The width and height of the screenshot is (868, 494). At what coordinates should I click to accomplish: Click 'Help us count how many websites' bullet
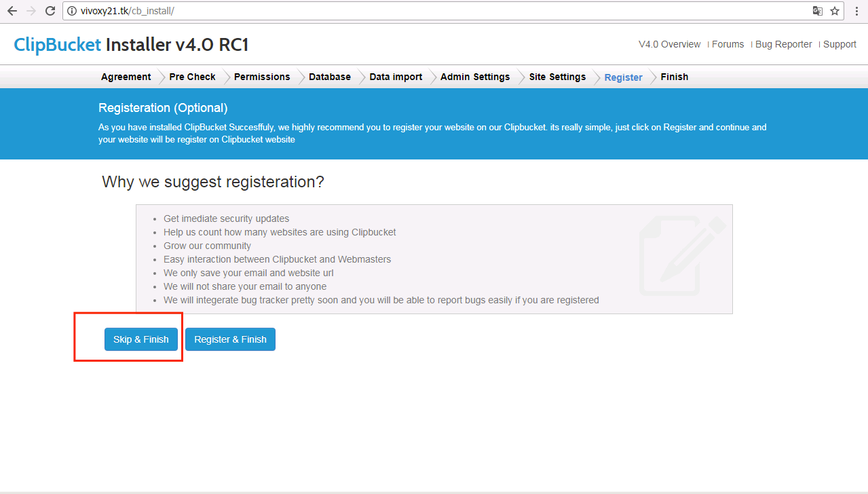pos(280,232)
